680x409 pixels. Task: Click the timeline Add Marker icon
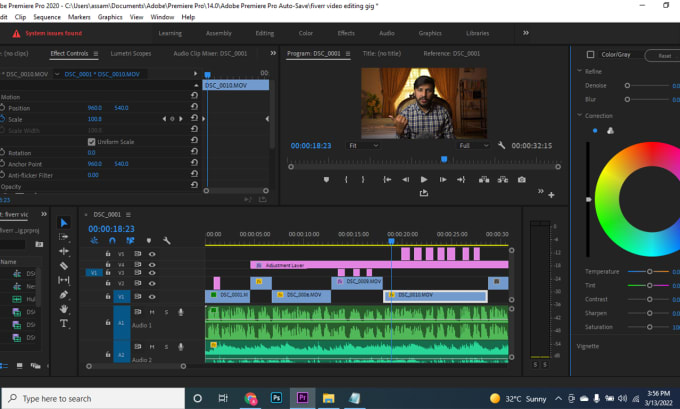tap(149, 241)
